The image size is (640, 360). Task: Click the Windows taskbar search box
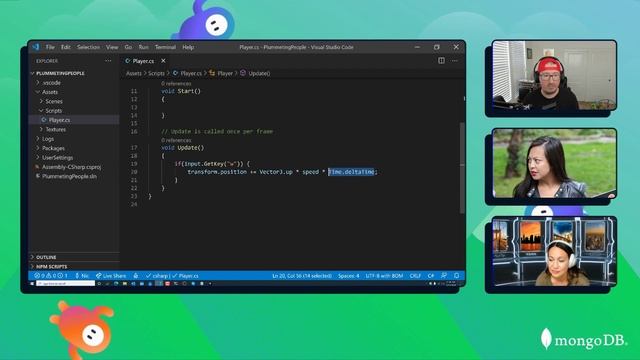tap(65, 283)
